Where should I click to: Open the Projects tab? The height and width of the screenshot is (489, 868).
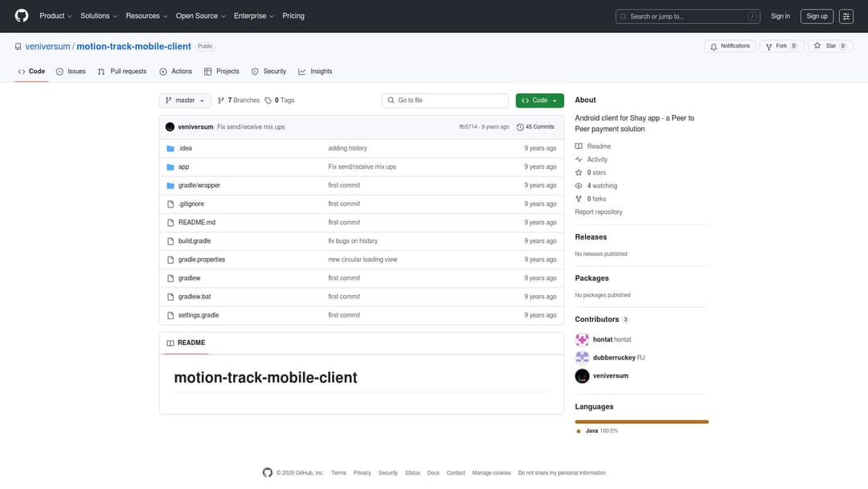coord(222,72)
